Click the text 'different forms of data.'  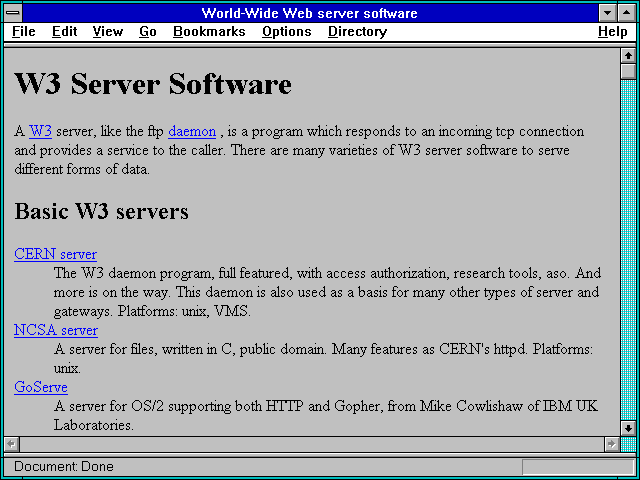tap(82, 169)
